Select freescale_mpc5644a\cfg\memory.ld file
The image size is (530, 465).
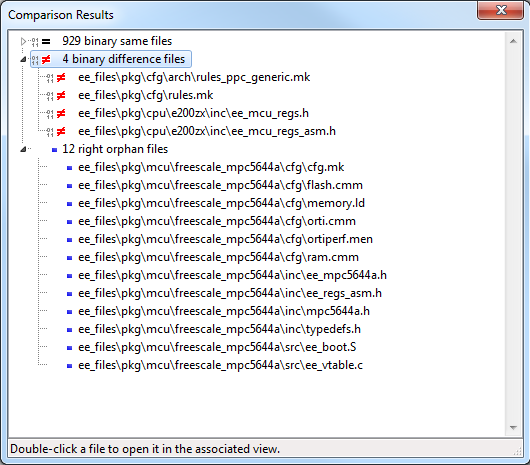221,203
